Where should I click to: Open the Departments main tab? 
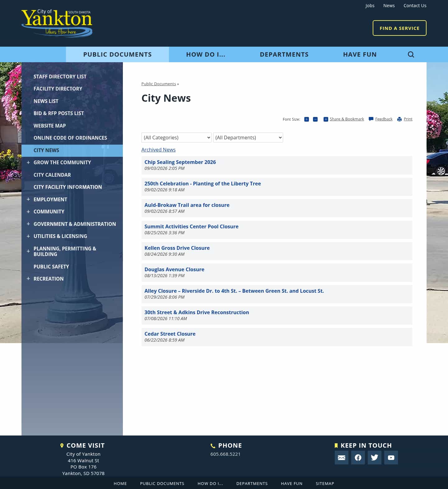[x=284, y=54]
